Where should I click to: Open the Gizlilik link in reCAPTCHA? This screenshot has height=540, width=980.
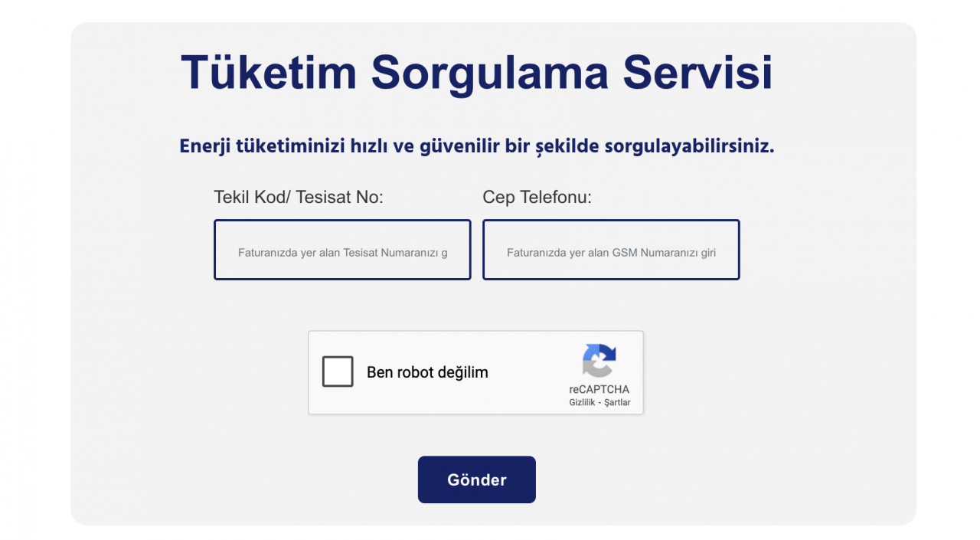point(582,403)
